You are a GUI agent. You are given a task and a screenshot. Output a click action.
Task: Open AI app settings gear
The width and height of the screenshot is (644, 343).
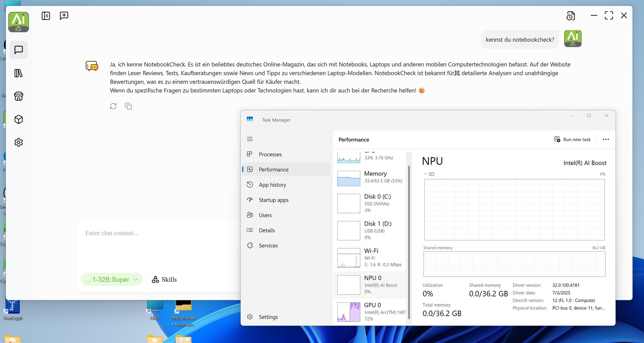19,142
